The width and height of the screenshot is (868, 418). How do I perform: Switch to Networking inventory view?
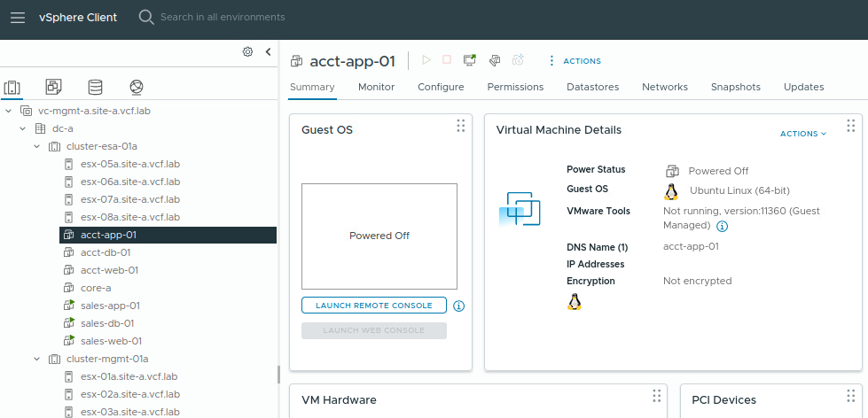pos(136,87)
